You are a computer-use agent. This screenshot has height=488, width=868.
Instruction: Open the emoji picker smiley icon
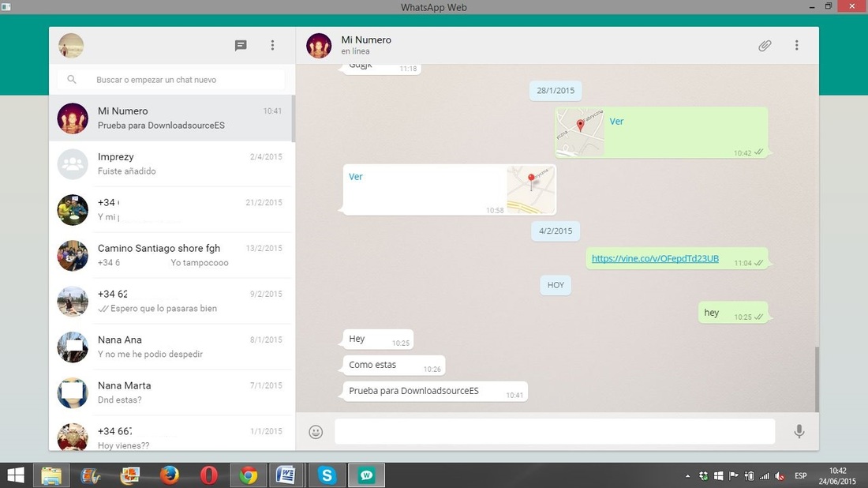click(x=316, y=431)
